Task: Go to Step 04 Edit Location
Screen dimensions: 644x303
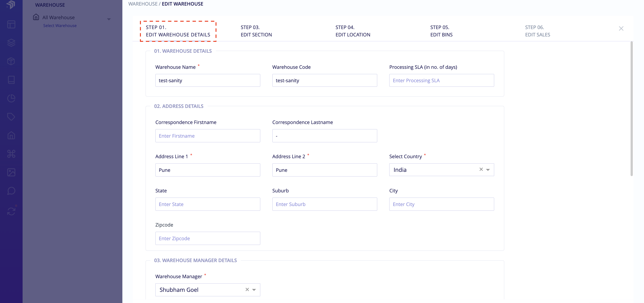Action: tap(353, 31)
